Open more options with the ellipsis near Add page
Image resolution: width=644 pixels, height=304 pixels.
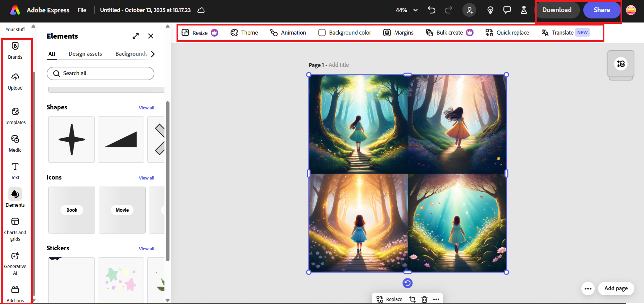tap(588, 288)
